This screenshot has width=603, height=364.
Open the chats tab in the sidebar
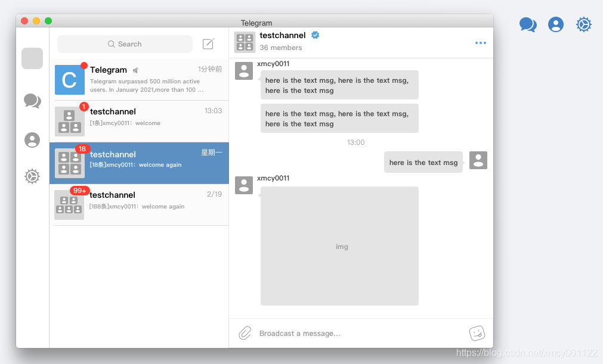tap(32, 101)
